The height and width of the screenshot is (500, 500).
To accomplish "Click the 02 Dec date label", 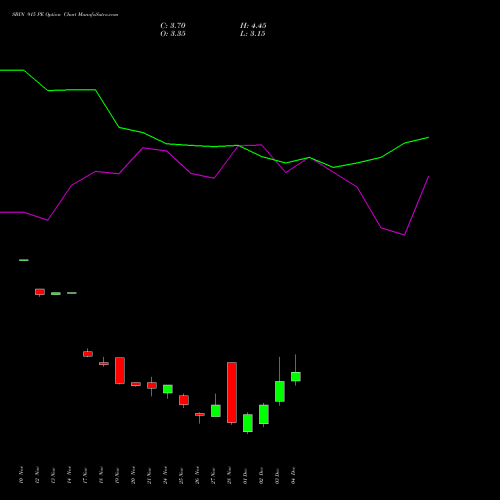I will pos(261,475).
